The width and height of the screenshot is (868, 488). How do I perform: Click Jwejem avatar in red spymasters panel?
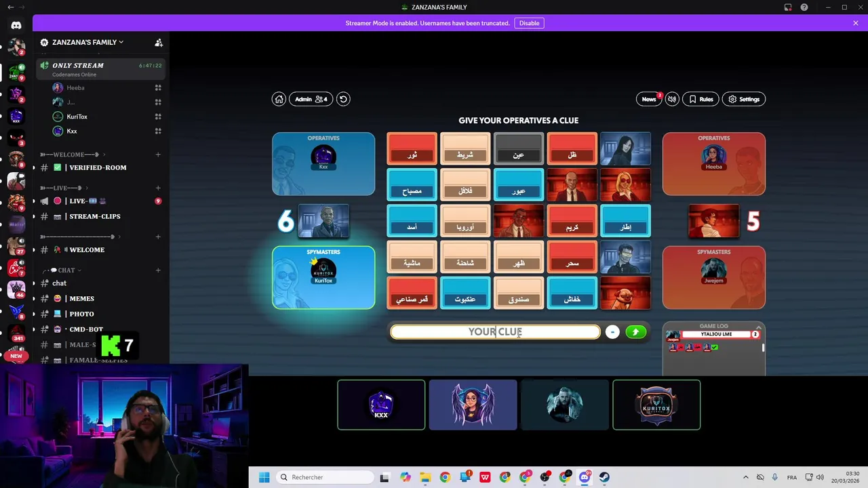pos(714,269)
